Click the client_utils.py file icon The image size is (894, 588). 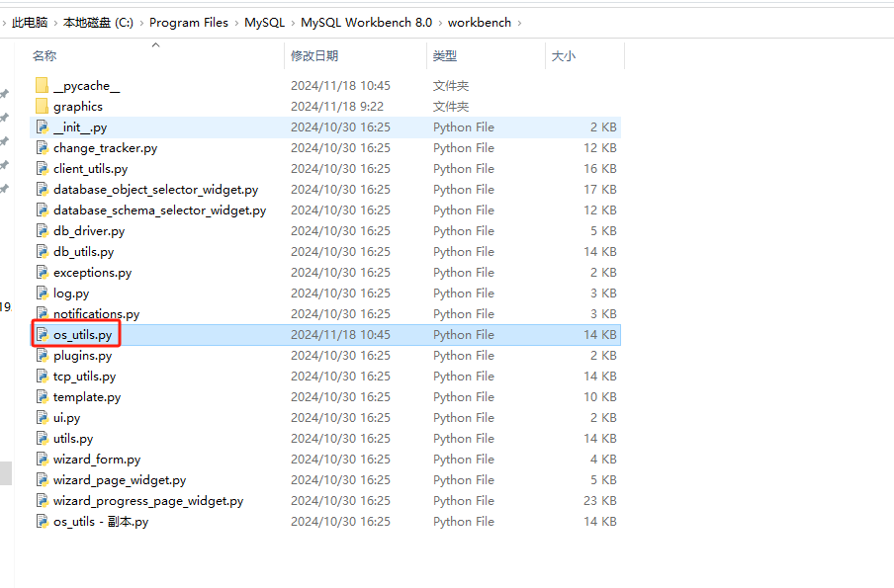point(43,169)
